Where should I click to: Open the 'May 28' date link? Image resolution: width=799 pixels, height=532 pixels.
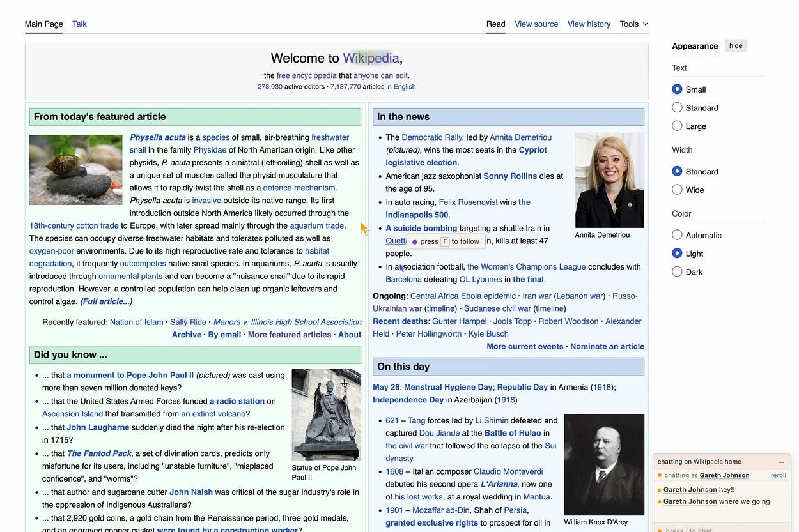(x=386, y=387)
